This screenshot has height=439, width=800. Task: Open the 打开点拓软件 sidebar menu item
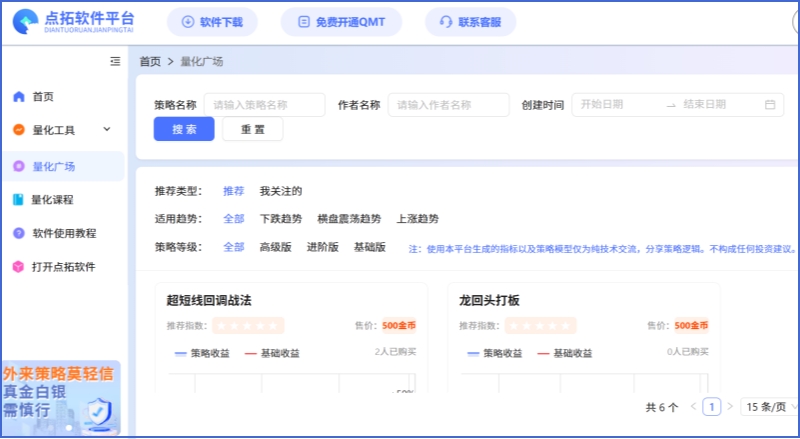pos(64,266)
